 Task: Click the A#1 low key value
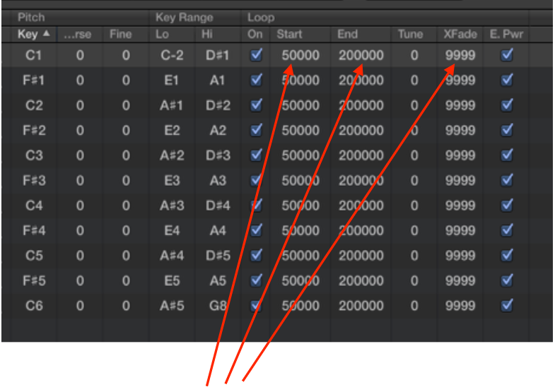click(172, 105)
